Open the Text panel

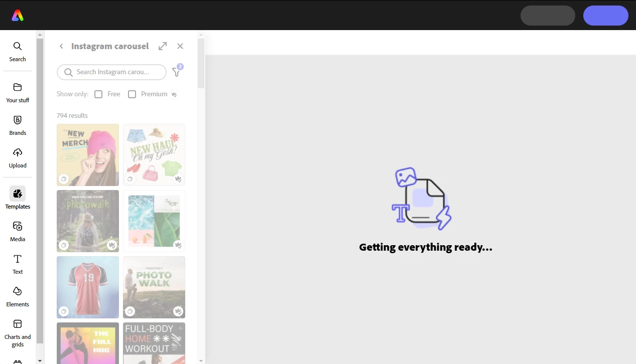click(x=18, y=264)
